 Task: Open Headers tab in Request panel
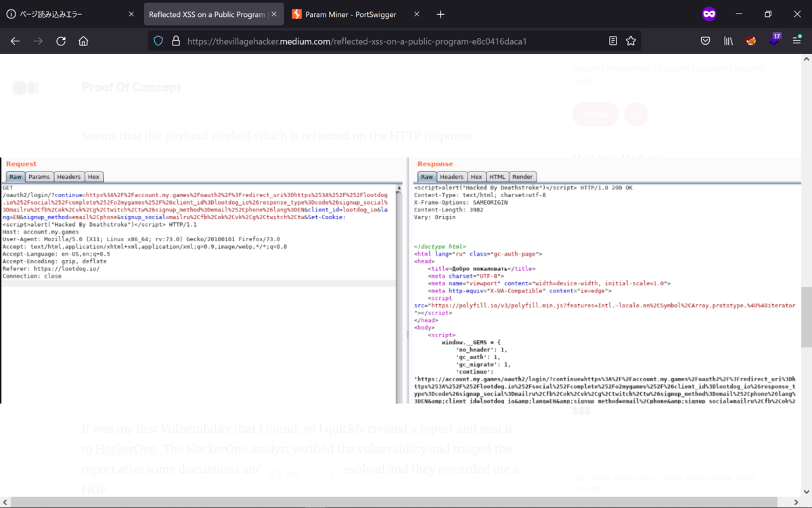click(68, 177)
